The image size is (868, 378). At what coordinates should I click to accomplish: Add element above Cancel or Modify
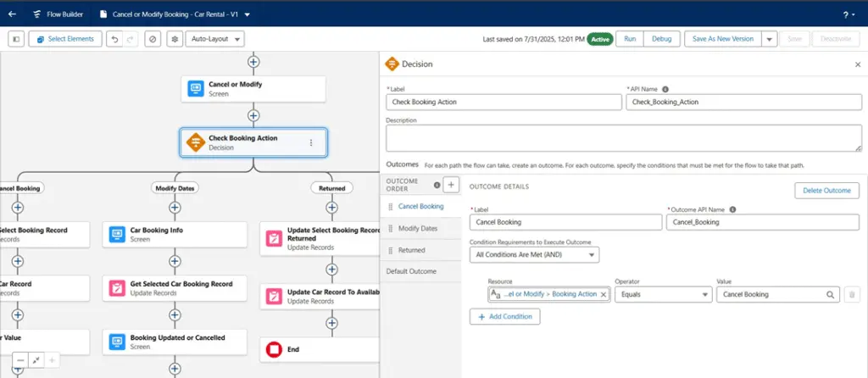tap(253, 62)
